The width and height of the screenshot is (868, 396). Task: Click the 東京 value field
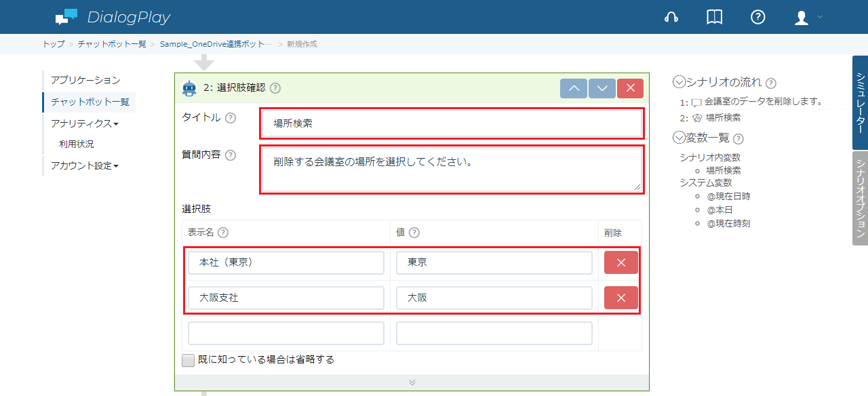[x=494, y=262]
